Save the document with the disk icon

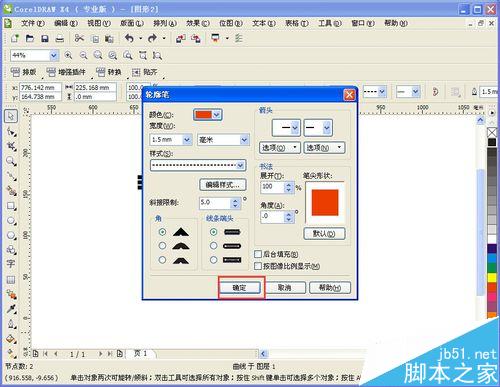[x=45, y=39]
